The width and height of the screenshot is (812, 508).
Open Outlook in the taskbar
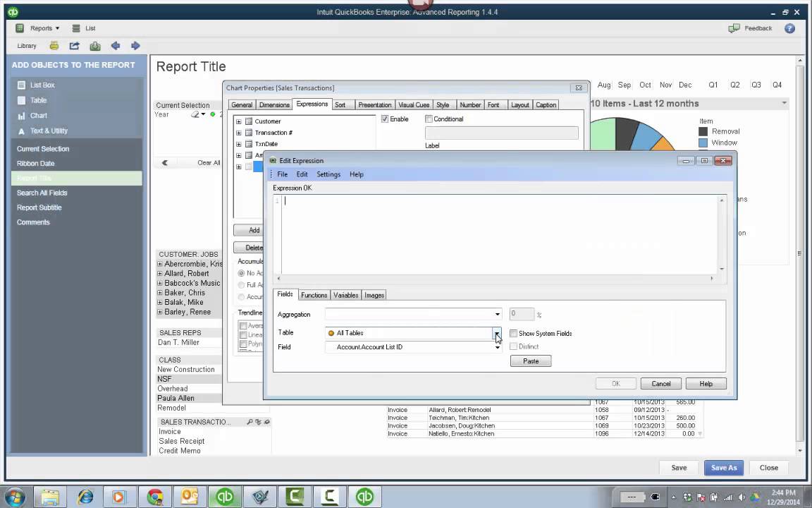tap(190, 497)
